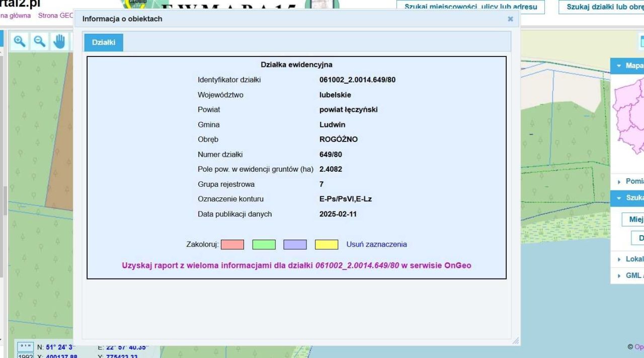Expand the Pomiar panel section
The width and height of the screenshot is (644, 358).
(x=627, y=182)
